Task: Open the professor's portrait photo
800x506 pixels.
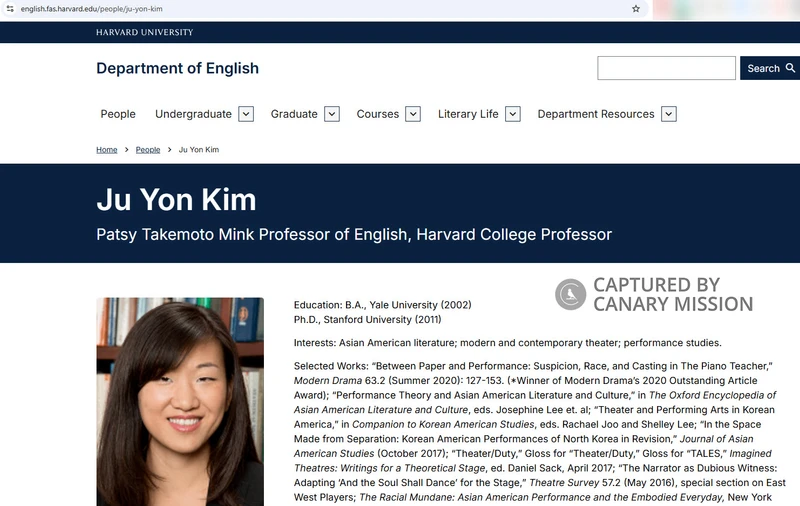Action: tap(180, 402)
